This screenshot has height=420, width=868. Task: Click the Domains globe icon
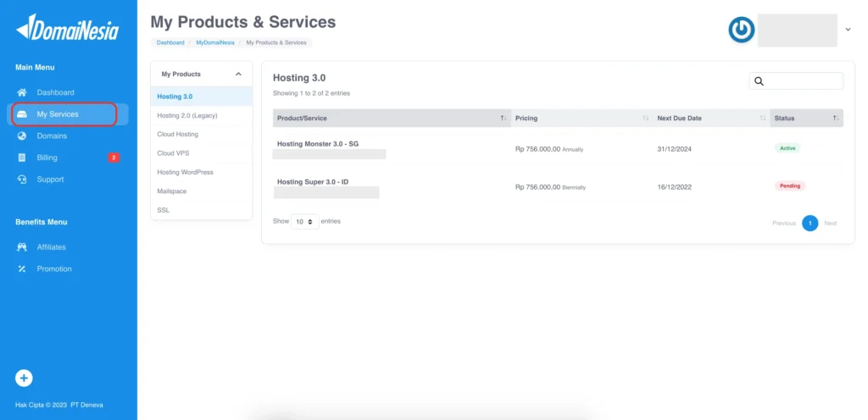tap(21, 136)
